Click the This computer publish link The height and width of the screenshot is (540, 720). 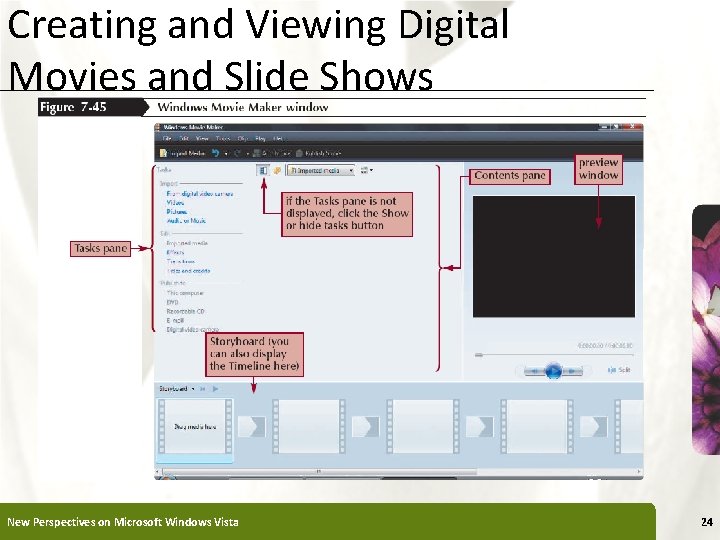click(x=185, y=293)
